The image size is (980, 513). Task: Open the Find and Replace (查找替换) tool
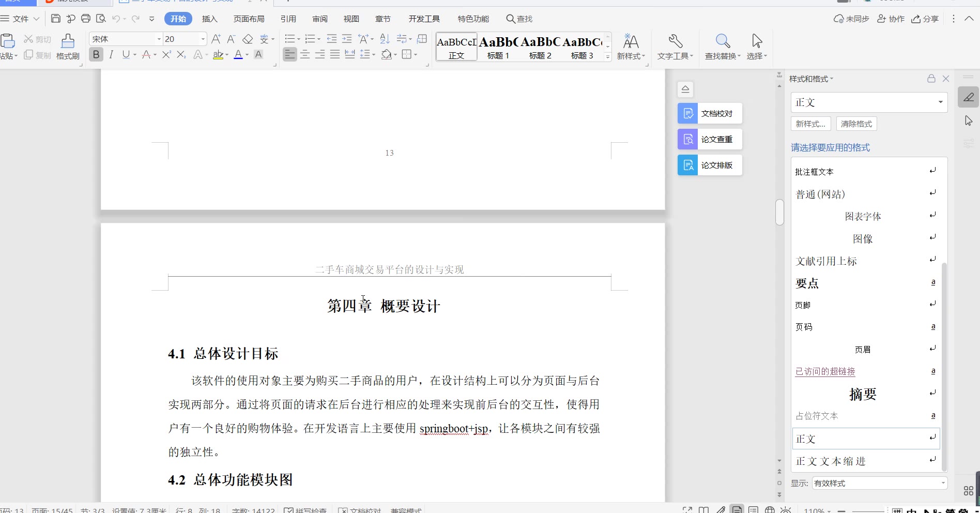point(722,41)
